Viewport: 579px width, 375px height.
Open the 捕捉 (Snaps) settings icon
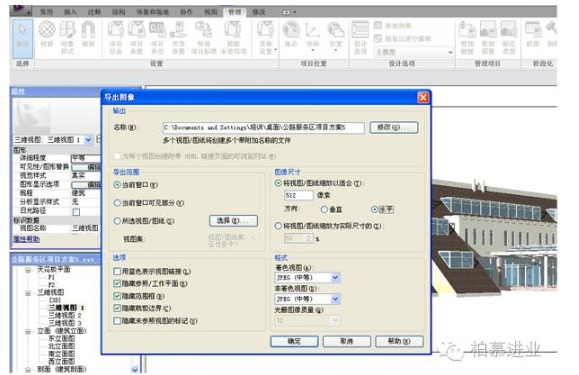click(x=88, y=34)
